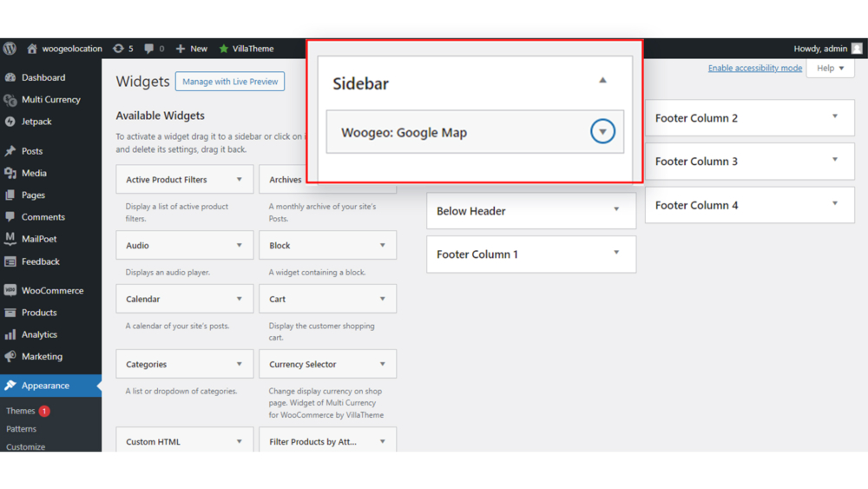Click the Pages sidebar icon
This screenshot has width=868, height=489.
tap(10, 195)
